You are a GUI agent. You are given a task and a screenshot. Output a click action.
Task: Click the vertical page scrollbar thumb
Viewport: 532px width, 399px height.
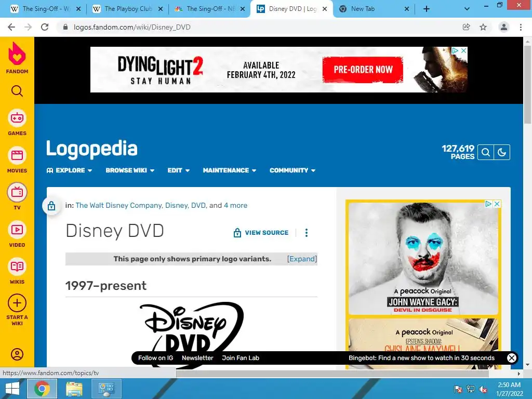click(x=527, y=85)
